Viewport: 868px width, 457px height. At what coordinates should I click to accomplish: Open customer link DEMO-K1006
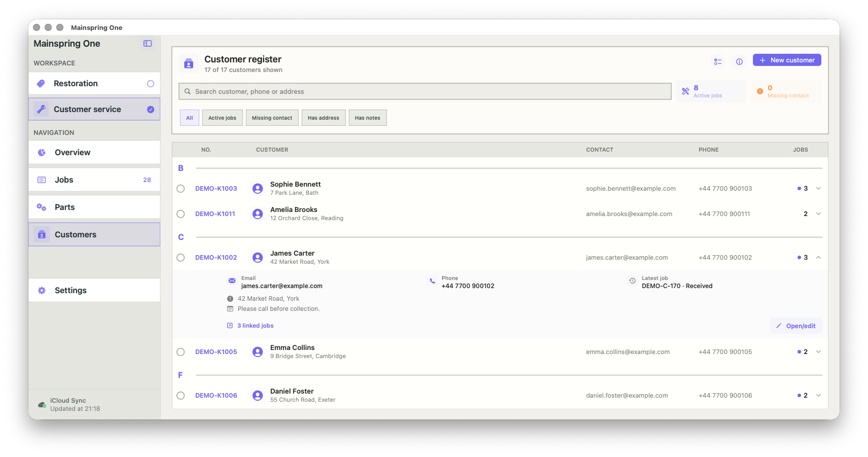pyautogui.click(x=216, y=396)
